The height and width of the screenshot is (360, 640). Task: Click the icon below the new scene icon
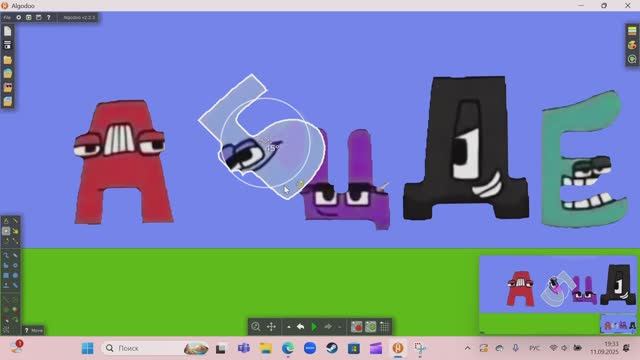(7, 45)
